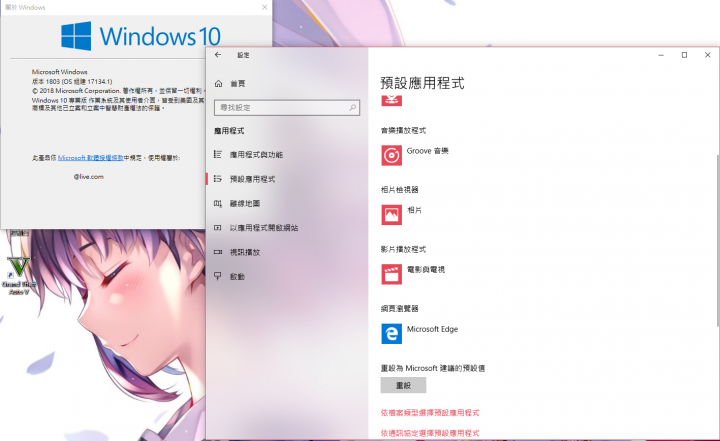Go back using the Settings back arrow
Viewport: 720px width, 441px height.
pos(218,55)
